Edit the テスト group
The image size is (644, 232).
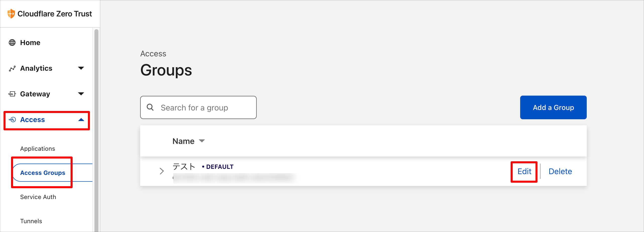pos(524,171)
